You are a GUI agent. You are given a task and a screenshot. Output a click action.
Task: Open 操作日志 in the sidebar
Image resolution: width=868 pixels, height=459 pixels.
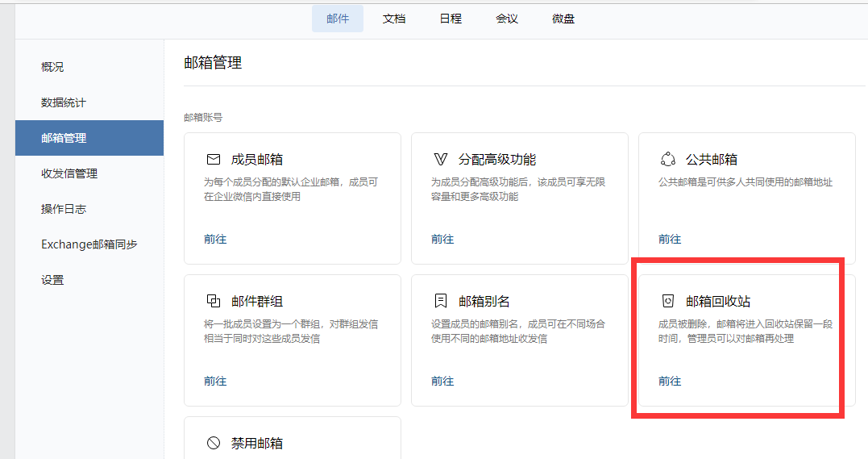(64, 209)
